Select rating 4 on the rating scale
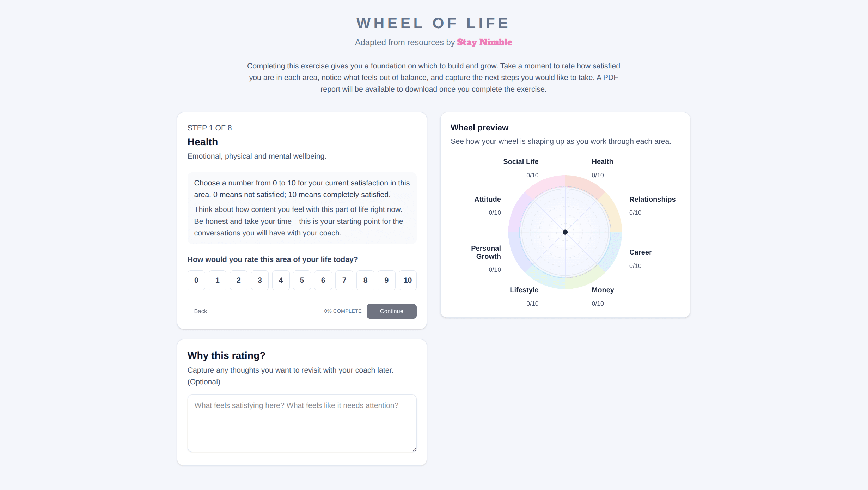 281,280
